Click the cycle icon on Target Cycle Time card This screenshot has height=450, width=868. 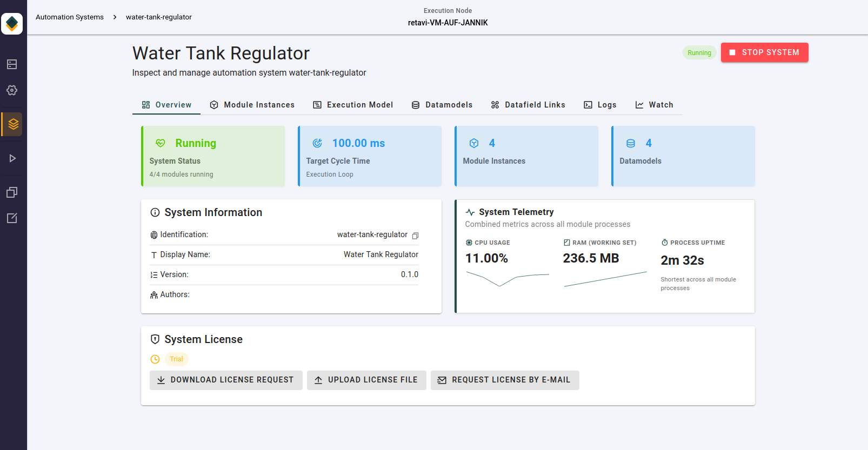click(x=317, y=143)
